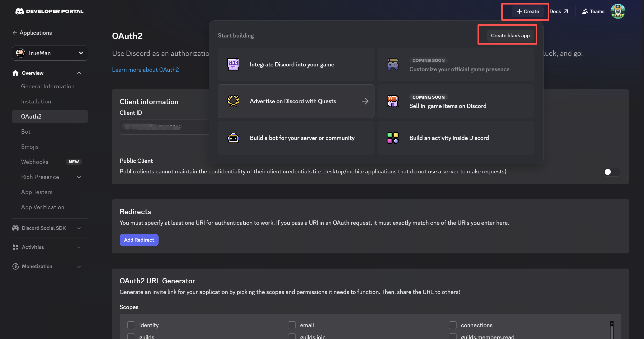The image size is (644, 339).
Task: Open the TrueMan application dropdown
Action: pyautogui.click(x=50, y=53)
